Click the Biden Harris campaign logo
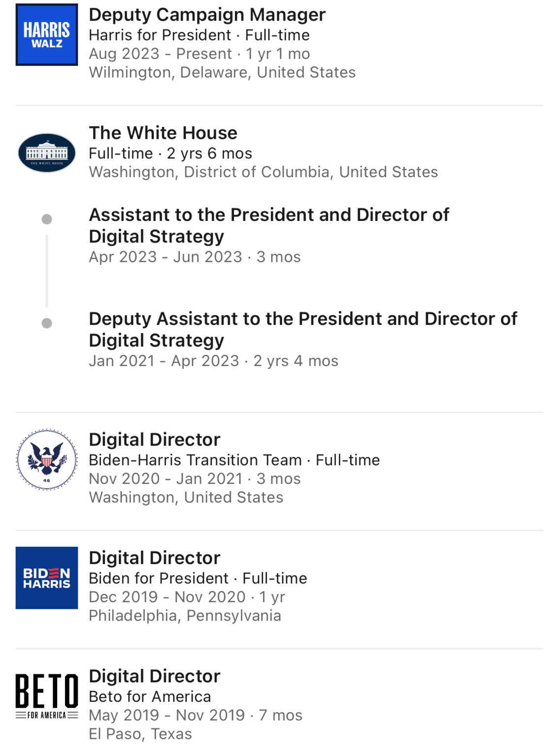The width and height of the screenshot is (559, 756). tap(47, 577)
